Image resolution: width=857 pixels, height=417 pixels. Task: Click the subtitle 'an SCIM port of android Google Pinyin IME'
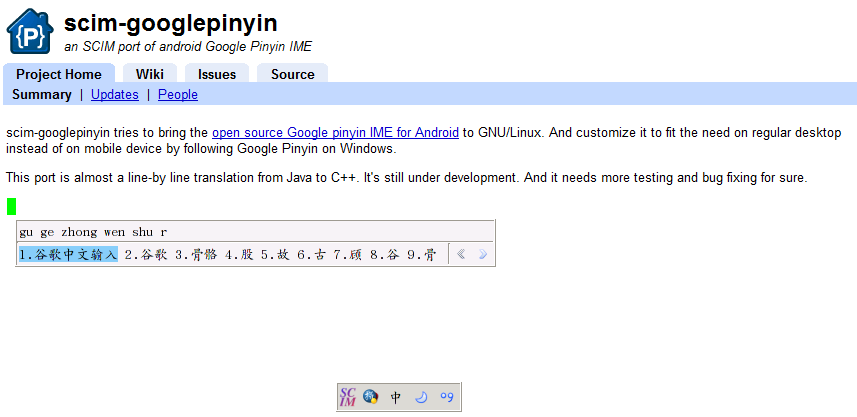tap(188, 47)
